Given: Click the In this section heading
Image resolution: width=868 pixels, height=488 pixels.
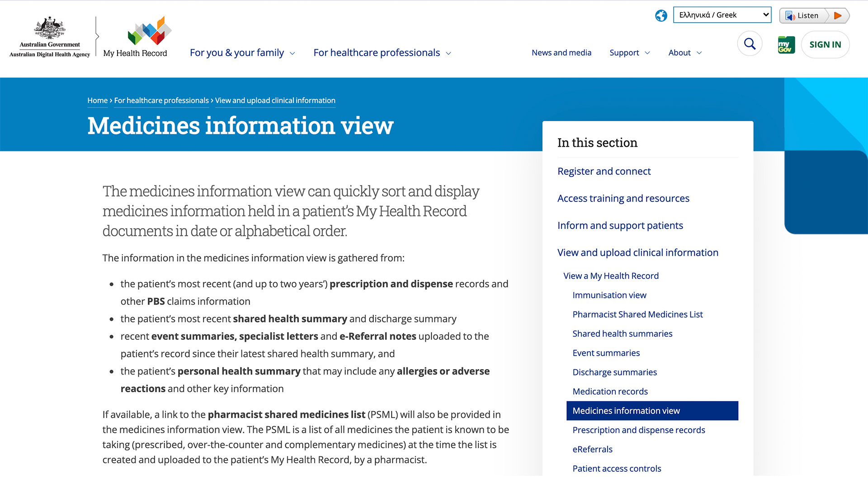Looking at the screenshot, I should tap(597, 143).
